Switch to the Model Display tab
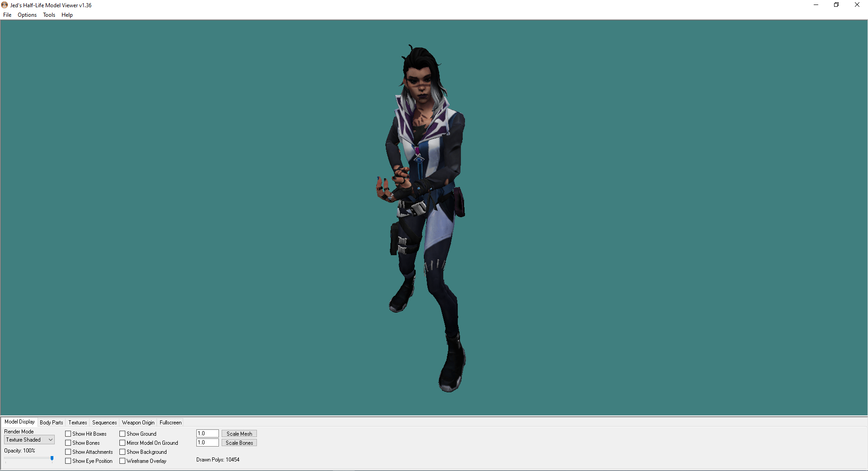868x471 pixels. point(19,422)
